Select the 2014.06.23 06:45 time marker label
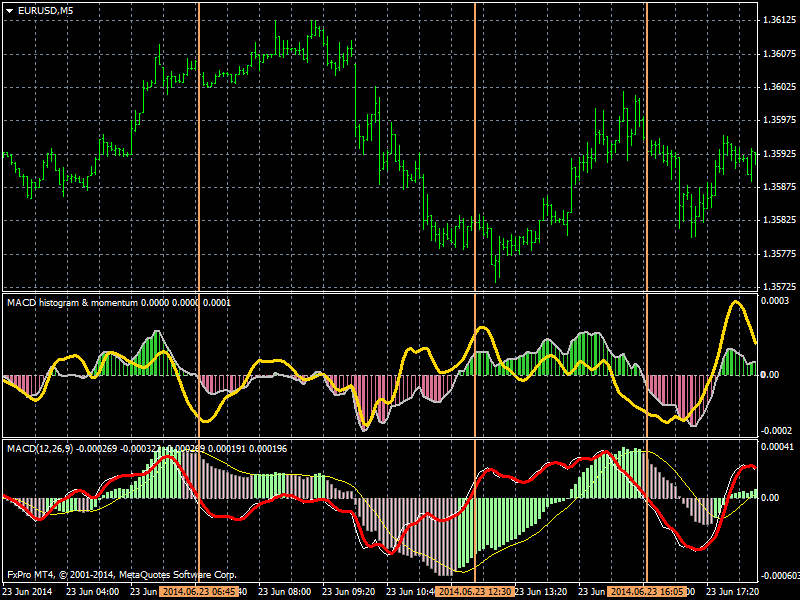Screen dimensions: 800x600 [x=198, y=592]
